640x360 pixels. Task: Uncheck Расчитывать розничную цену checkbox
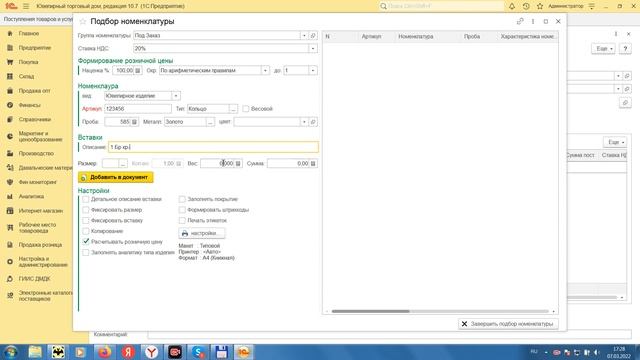pos(86,242)
